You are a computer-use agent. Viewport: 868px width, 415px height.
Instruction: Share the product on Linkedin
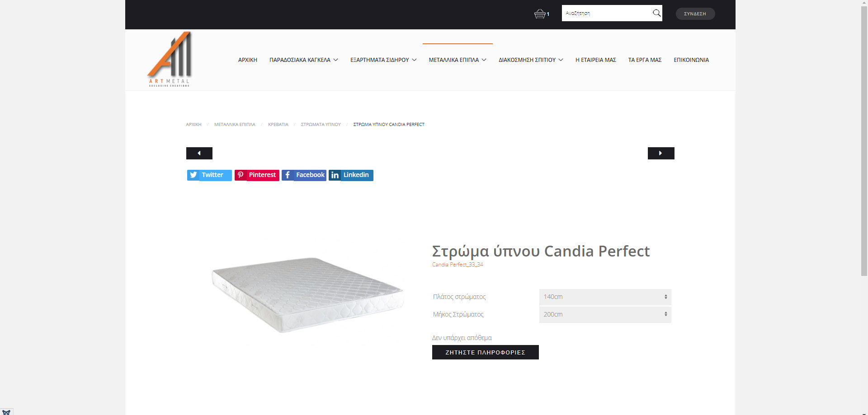[x=351, y=175]
